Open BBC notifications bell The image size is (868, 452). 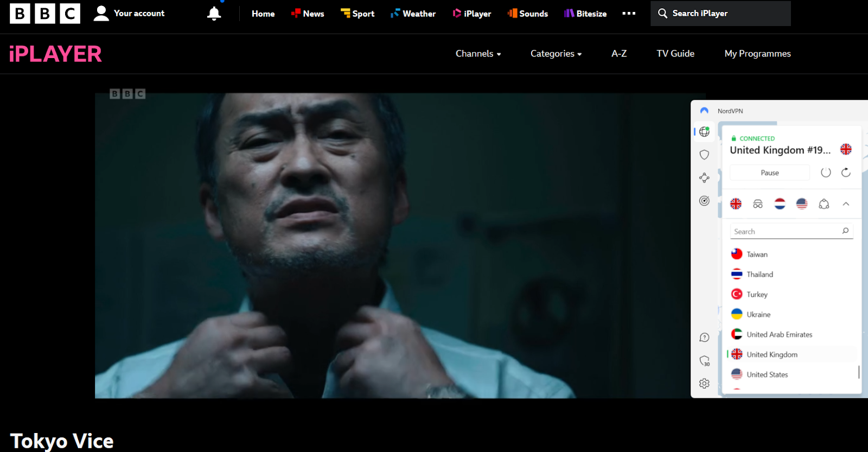pyautogui.click(x=214, y=14)
